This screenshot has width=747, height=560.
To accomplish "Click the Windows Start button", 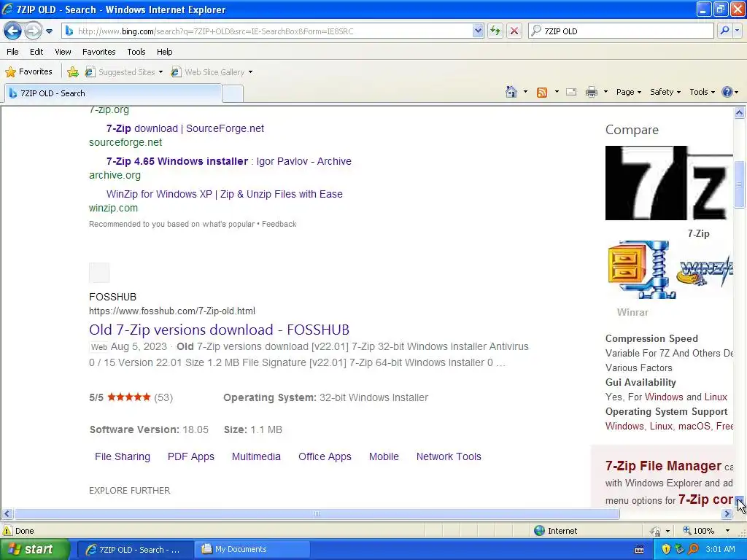I will tap(34, 550).
